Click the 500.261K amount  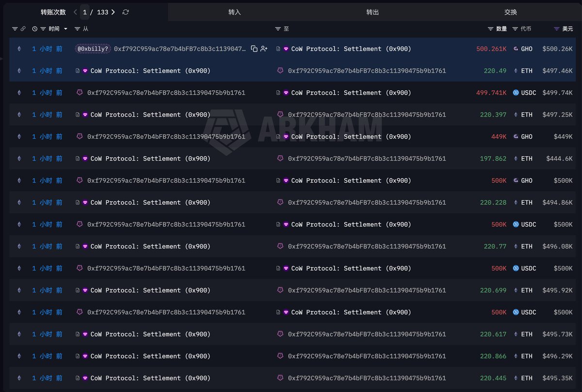click(491, 49)
